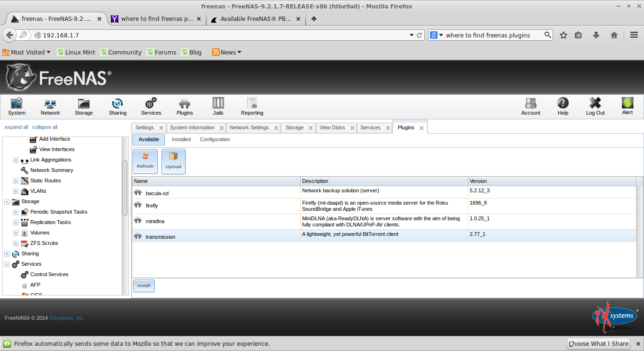
Task: Select the firefly plugin row
Action: pos(384,206)
